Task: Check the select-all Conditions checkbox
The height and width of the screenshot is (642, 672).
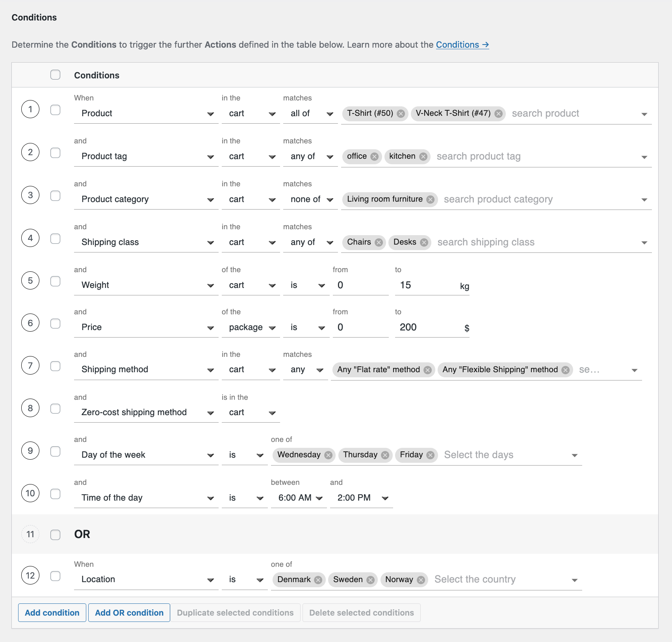Action: click(56, 74)
